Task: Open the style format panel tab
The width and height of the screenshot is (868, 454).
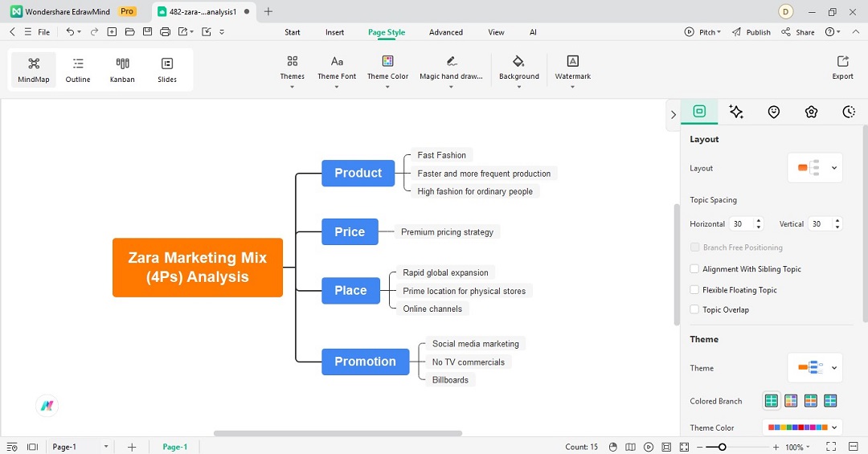Action: point(699,111)
